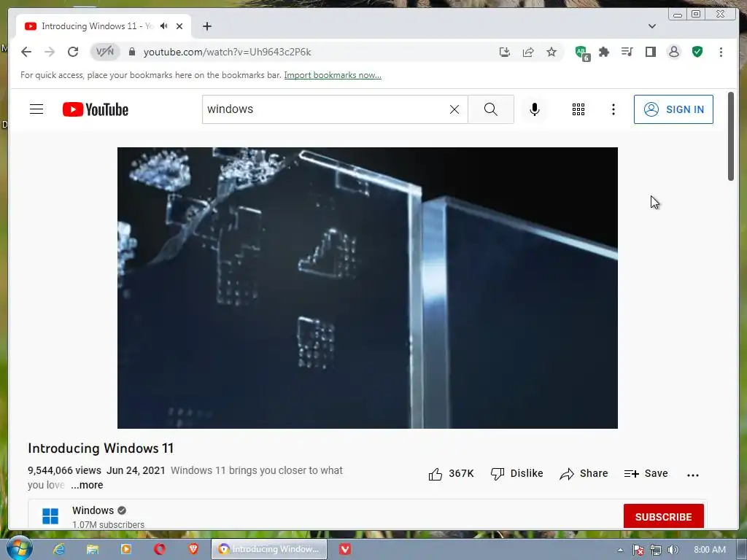Screen dimensions: 747x560
Task: Open the Windows channel name link
Action: 93,510
